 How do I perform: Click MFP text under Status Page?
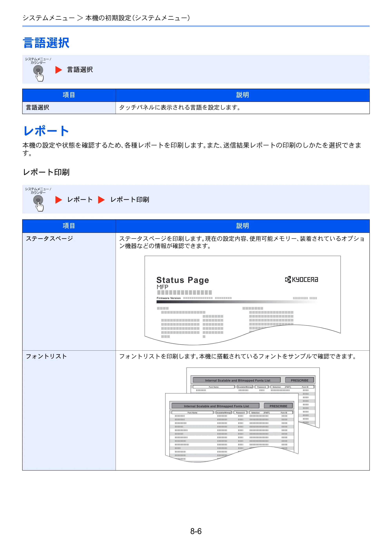tap(162, 287)
